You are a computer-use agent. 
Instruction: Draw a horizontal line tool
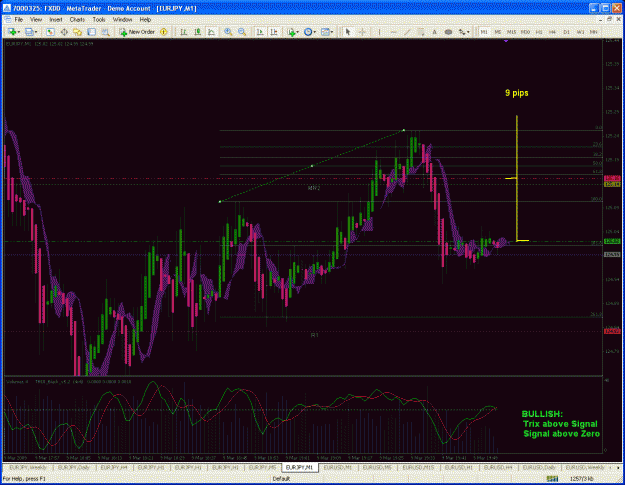click(x=393, y=32)
